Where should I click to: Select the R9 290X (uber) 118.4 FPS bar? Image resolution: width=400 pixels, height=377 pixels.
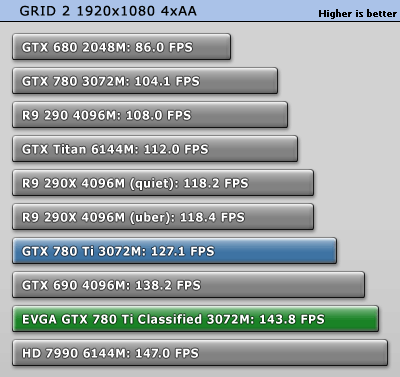point(163,217)
